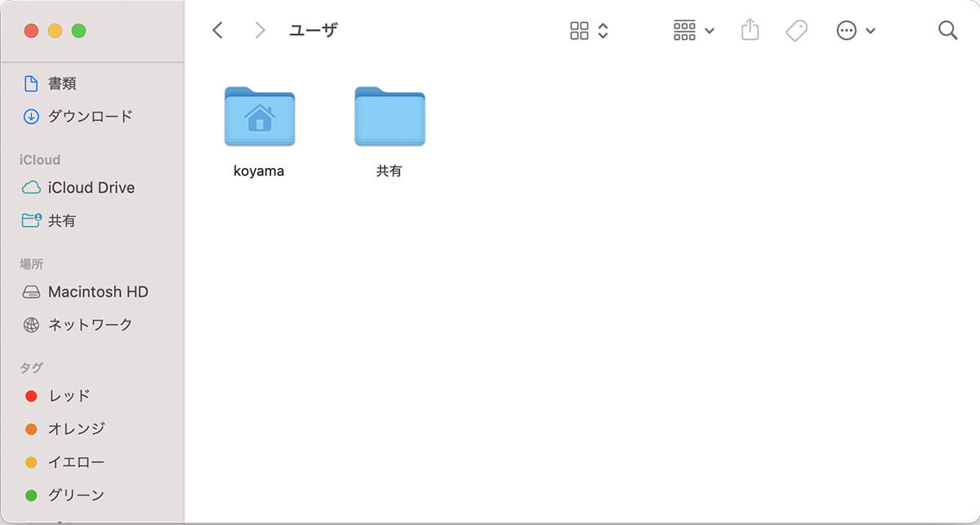The height and width of the screenshot is (525, 980).
Task: Click the shared folder sidebar icon
Action: (31, 220)
